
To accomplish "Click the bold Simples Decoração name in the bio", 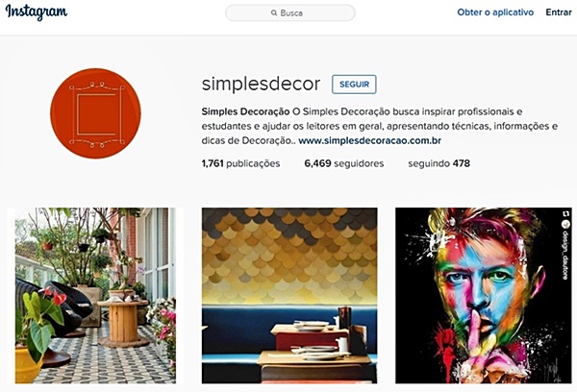I will coord(245,111).
